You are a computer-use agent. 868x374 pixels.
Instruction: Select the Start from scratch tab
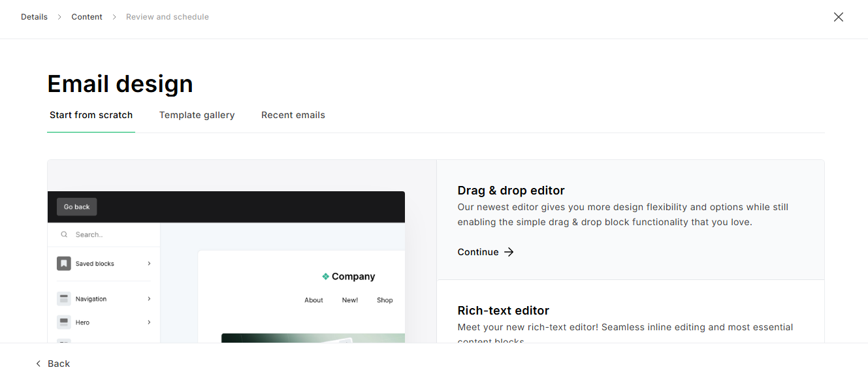click(91, 115)
